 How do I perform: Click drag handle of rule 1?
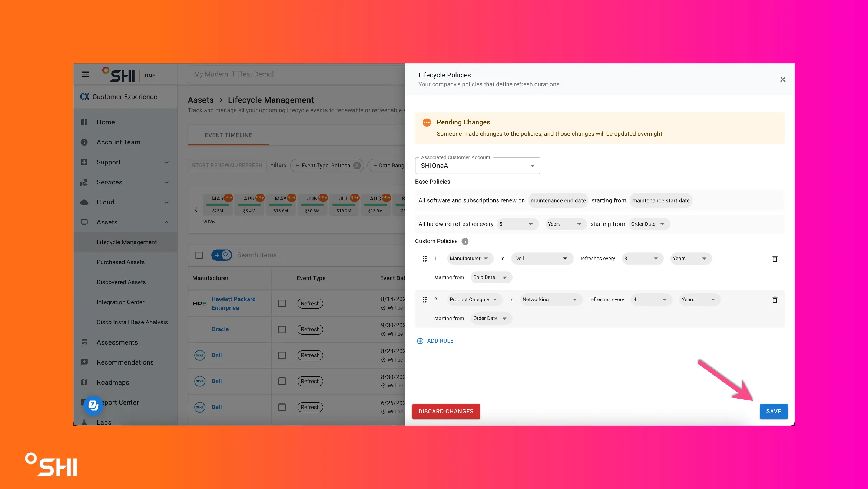(x=425, y=259)
